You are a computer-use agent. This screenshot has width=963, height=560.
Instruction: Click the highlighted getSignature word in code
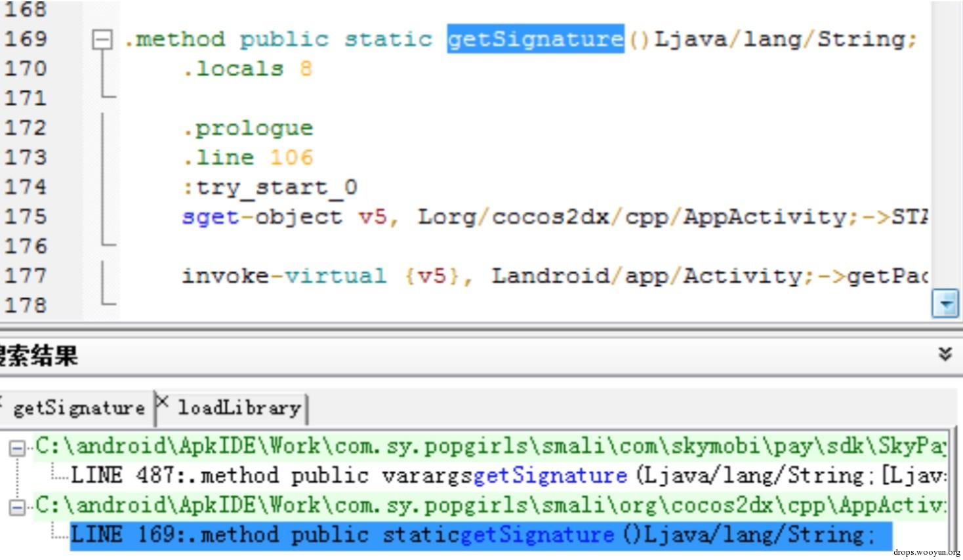click(x=535, y=39)
